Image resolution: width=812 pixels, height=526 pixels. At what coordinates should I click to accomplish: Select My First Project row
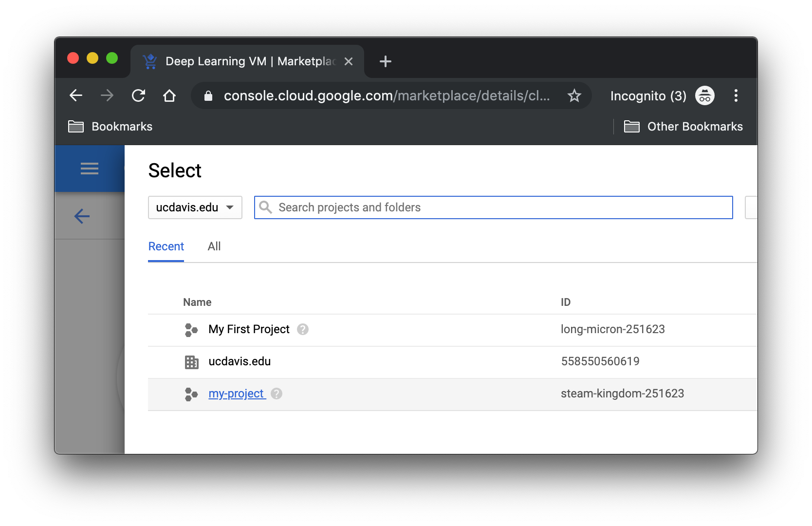click(x=452, y=330)
